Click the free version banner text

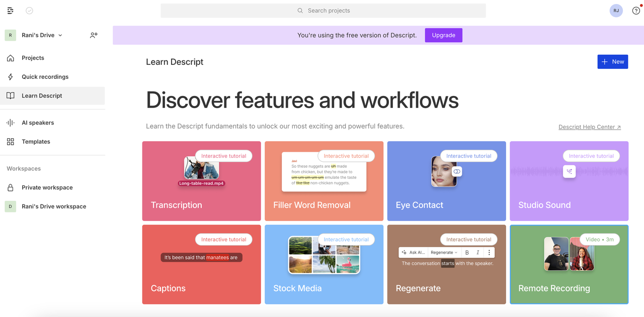(x=357, y=35)
